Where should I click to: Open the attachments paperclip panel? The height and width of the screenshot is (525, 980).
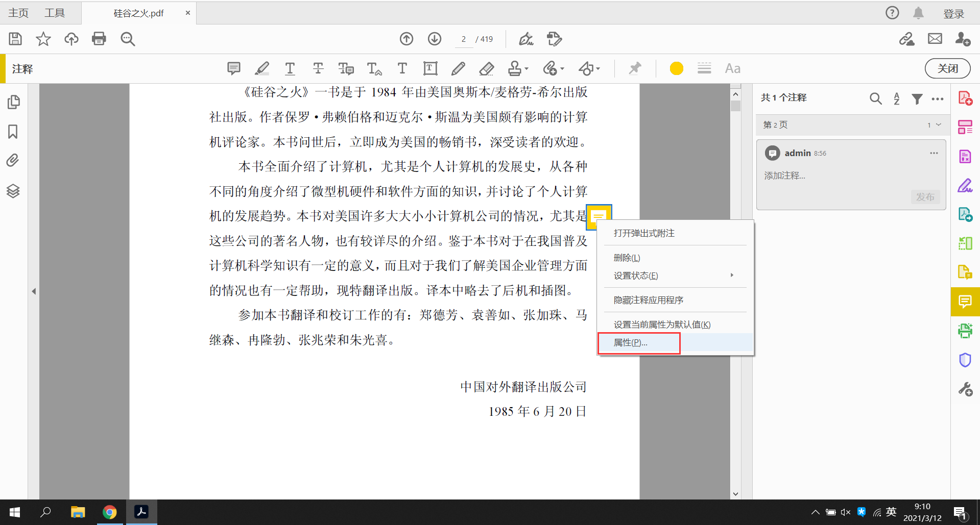pos(13,161)
